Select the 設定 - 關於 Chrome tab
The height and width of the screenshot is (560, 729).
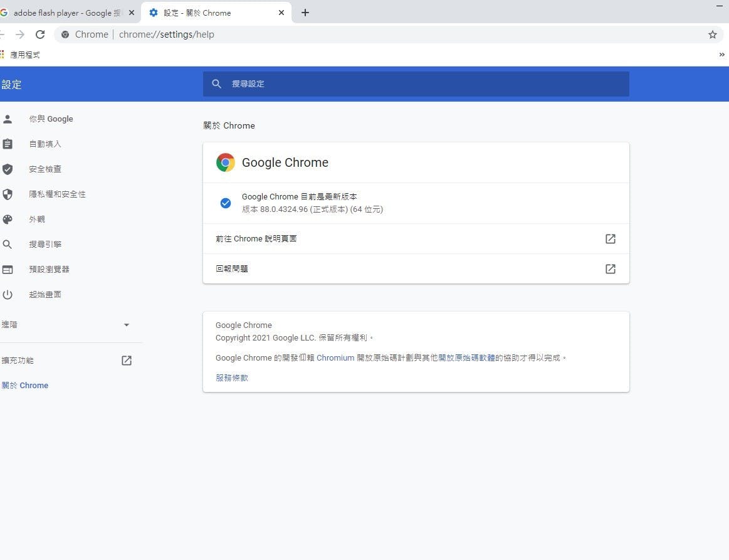(216, 13)
